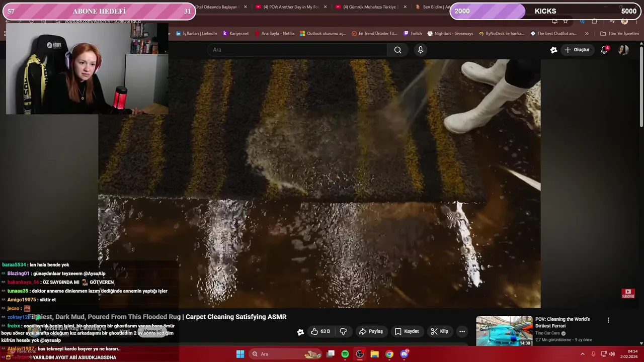Image resolution: width=644 pixels, height=362 pixels.
Task: Switch to POV: Another Day in My browser tab
Action: click(291, 7)
